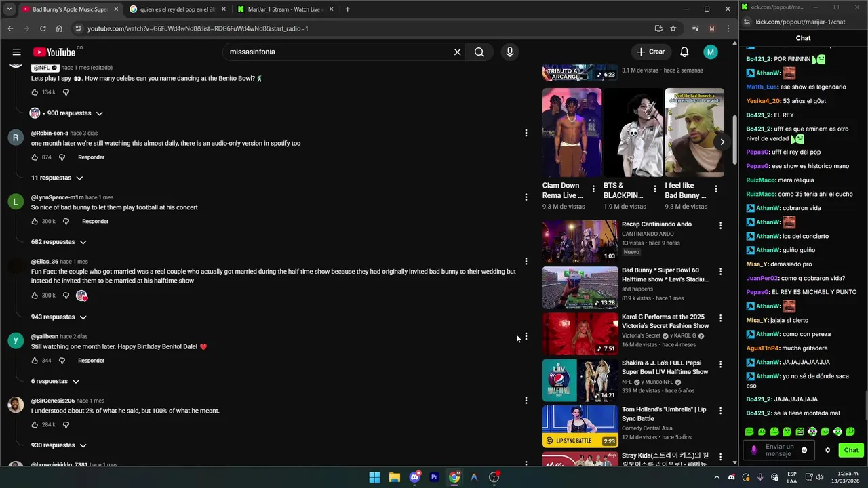Open the Victoria's Secret channel link
The height and width of the screenshot is (488, 868).
pos(641,335)
